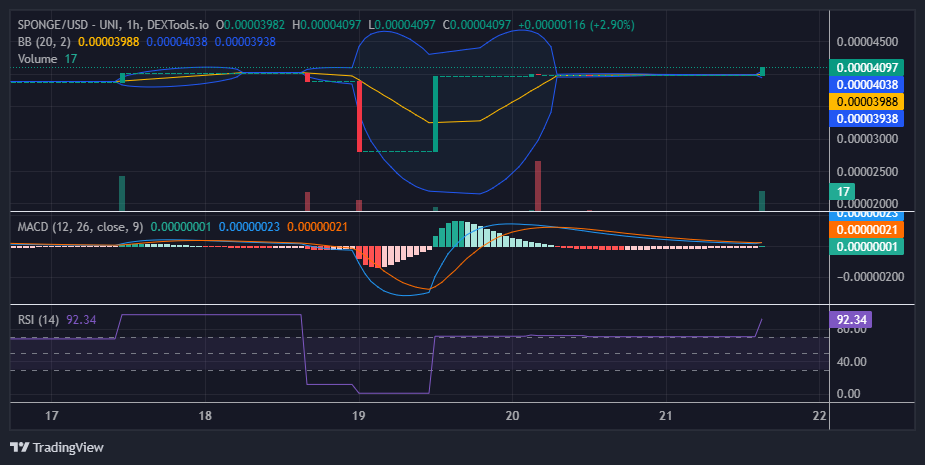Click green MACD legend value 0.00000001

click(181, 227)
